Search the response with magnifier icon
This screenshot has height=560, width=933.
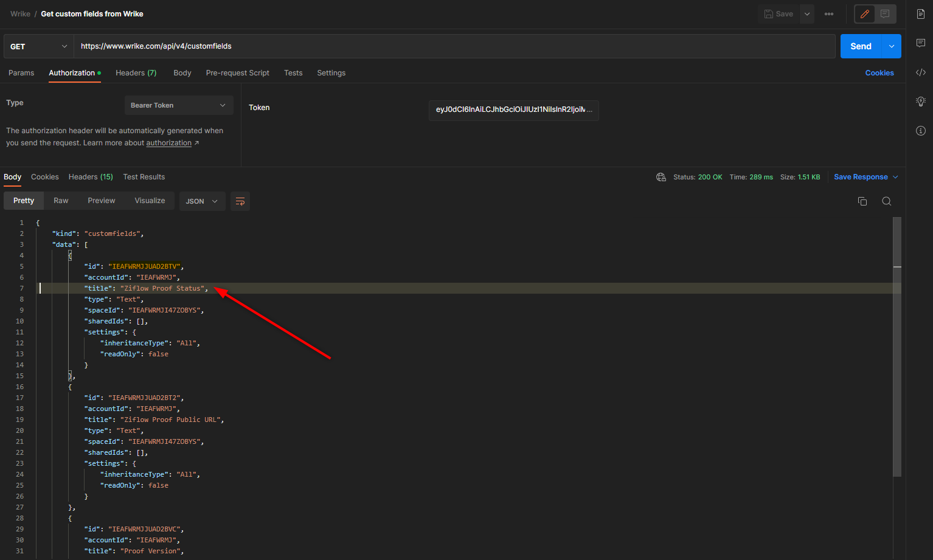point(887,201)
